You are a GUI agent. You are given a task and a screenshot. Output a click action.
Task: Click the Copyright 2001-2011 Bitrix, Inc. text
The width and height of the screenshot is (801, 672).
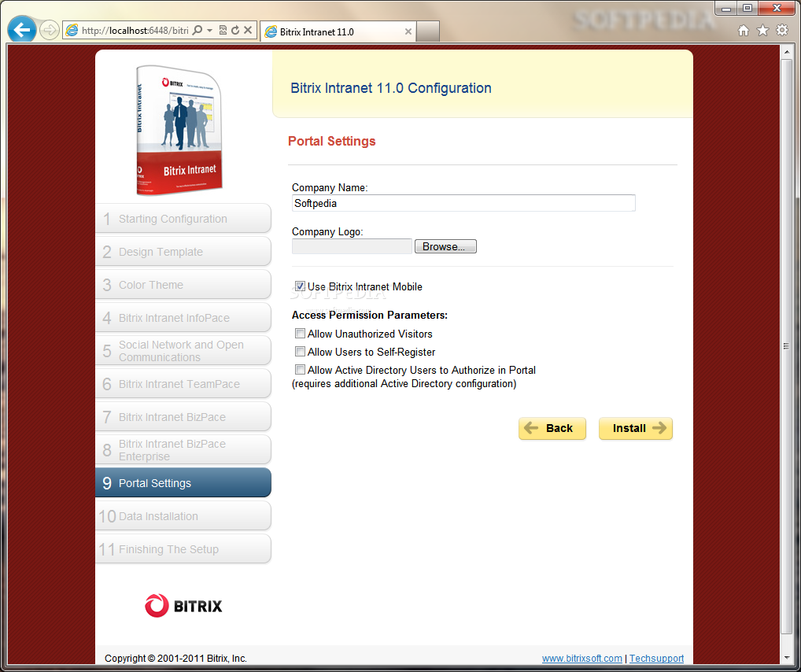coord(175,658)
